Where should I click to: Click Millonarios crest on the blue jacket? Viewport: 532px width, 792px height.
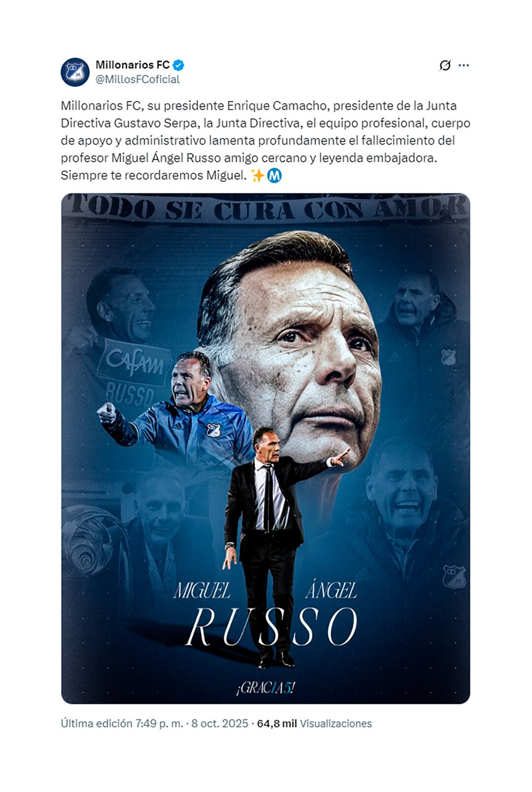pos(213,430)
